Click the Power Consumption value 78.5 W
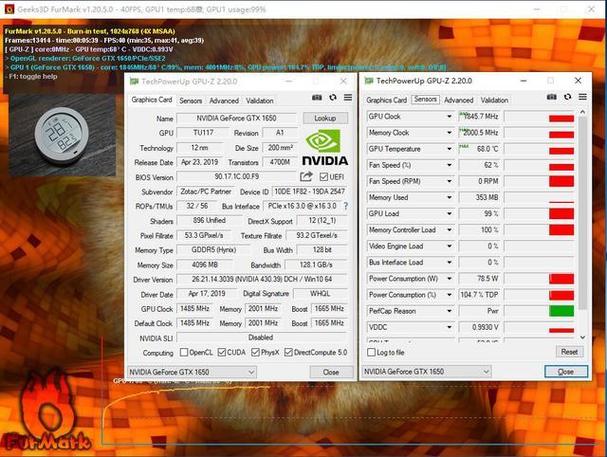This screenshot has width=607, height=457. tap(479, 279)
